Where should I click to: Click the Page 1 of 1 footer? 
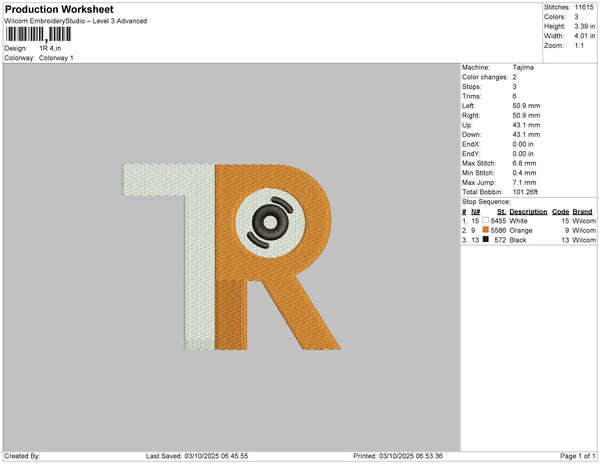pyautogui.click(x=577, y=456)
